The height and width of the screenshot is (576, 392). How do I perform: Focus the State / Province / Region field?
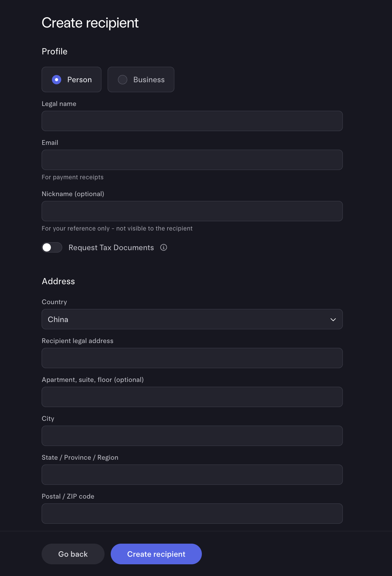click(x=192, y=474)
